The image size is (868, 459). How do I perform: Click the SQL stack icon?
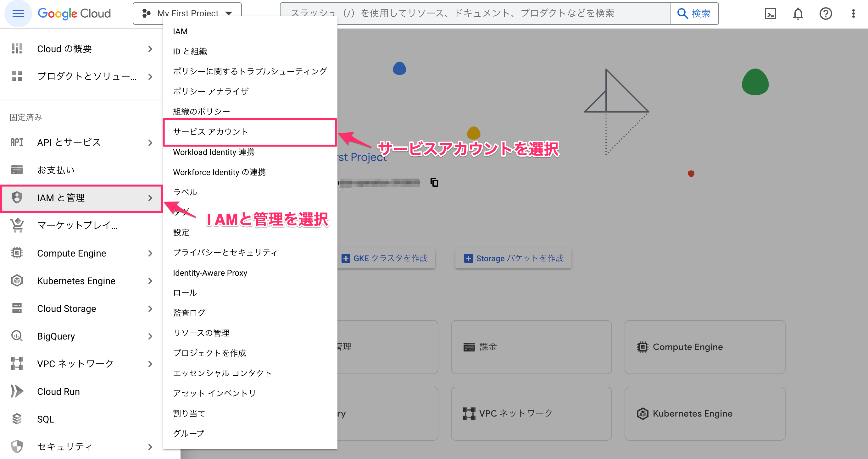(x=17, y=419)
